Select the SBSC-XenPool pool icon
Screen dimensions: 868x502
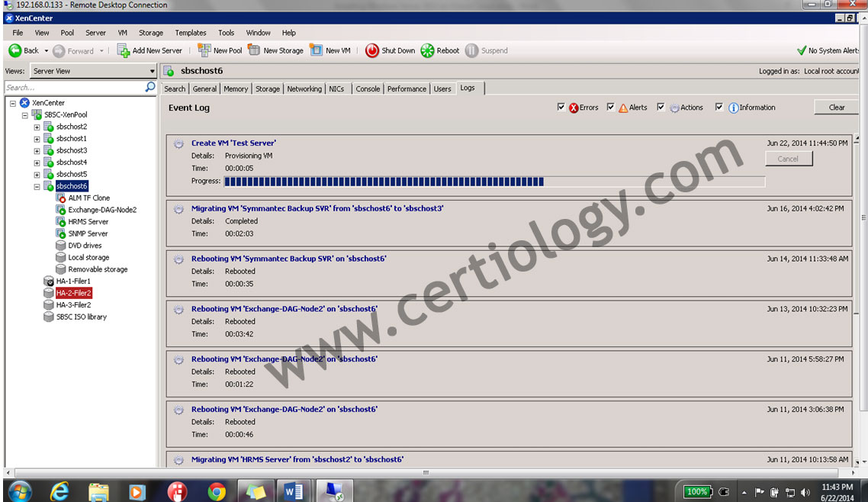[37, 114]
